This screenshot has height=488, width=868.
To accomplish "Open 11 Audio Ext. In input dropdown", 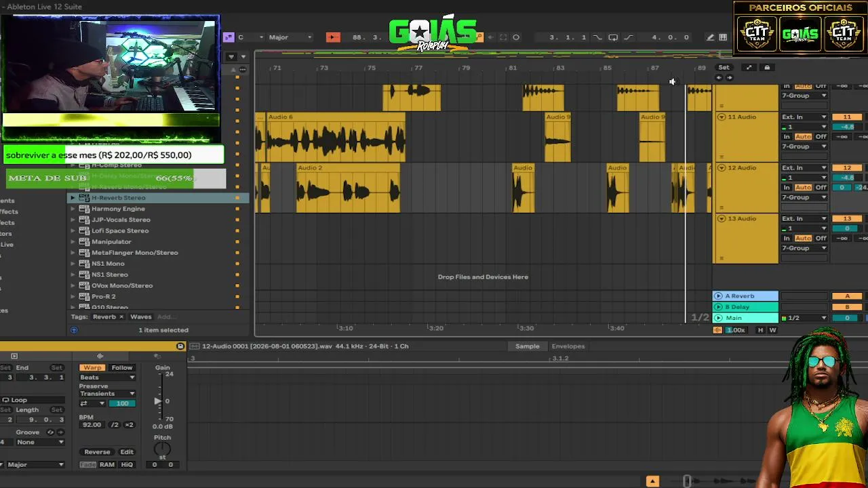I will coord(804,117).
